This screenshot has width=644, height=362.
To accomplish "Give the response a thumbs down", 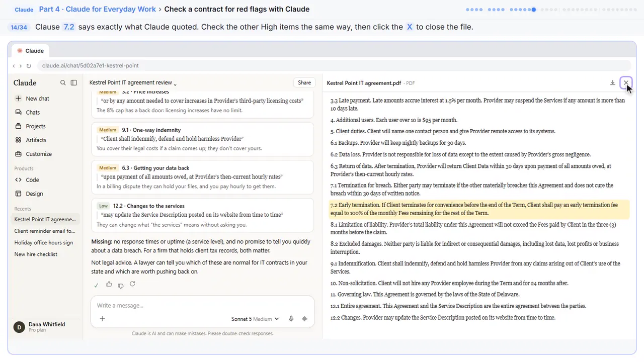I will (121, 285).
